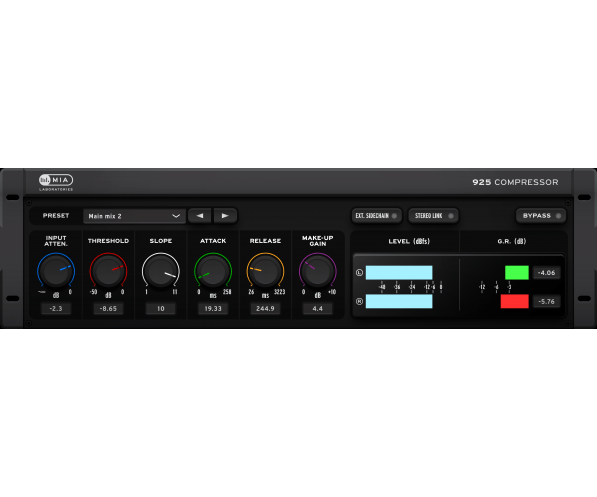Click the -5.76 gain reduction readout
Viewport: 597px width, 497px height.
[546, 301]
